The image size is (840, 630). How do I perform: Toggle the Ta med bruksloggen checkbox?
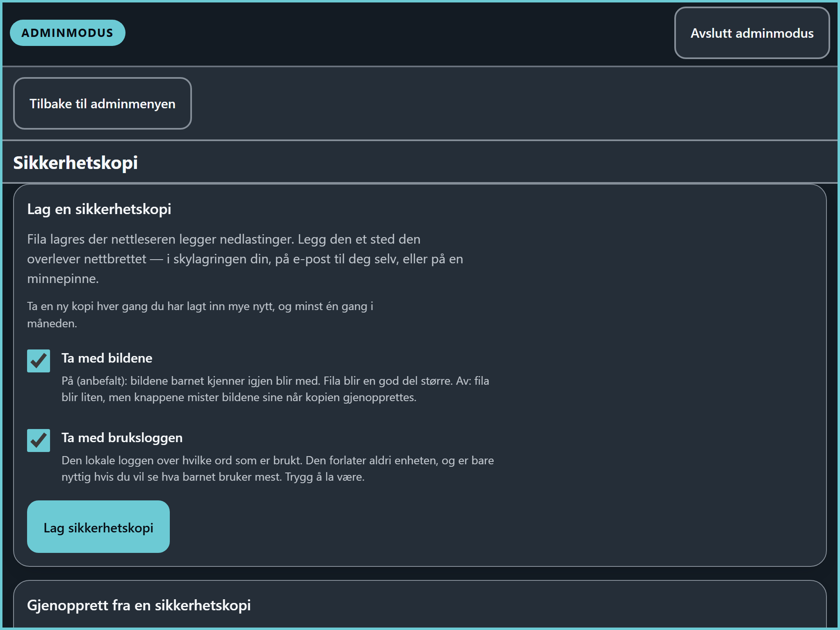(39, 441)
